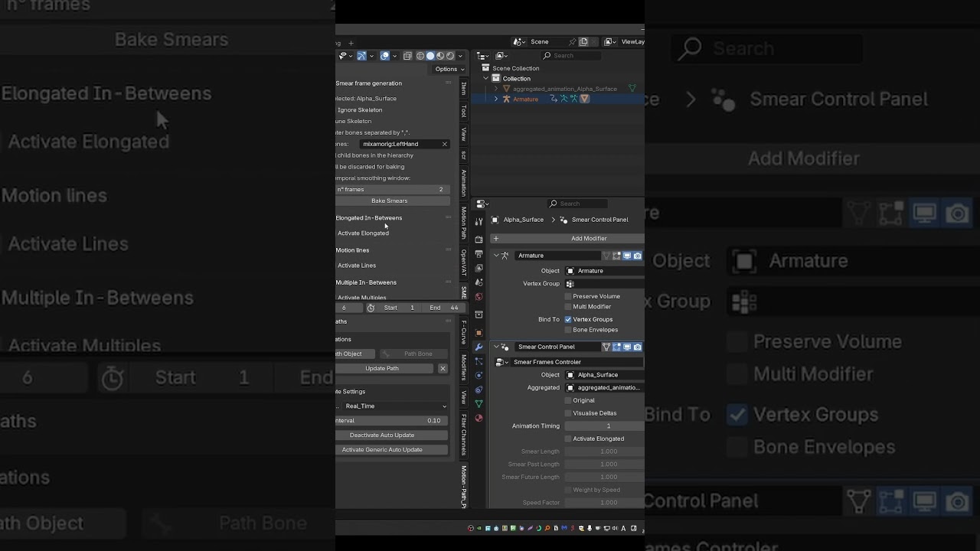The image size is (980, 551).
Task: Switch to wireframe shading mode
Action: coord(420,56)
